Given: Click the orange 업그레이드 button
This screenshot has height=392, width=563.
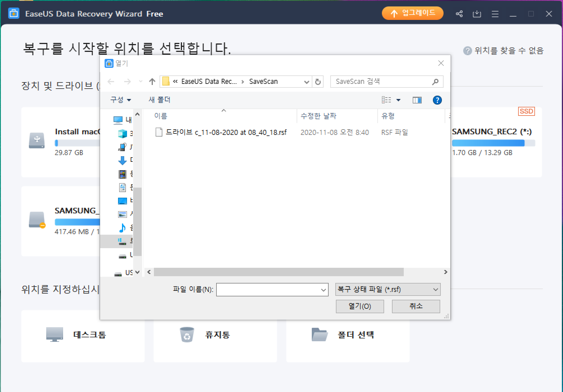Looking at the screenshot, I should 412,13.
